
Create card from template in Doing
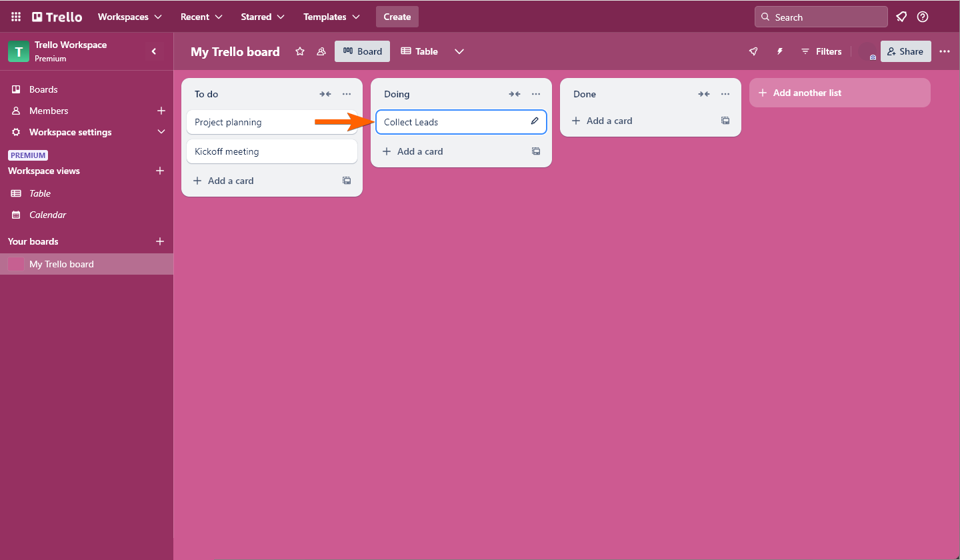pyautogui.click(x=536, y=151)
